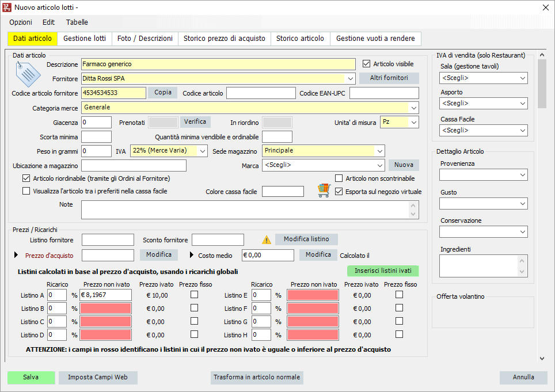
Task: Open the Marca dropdown
Action: point(380,165)
